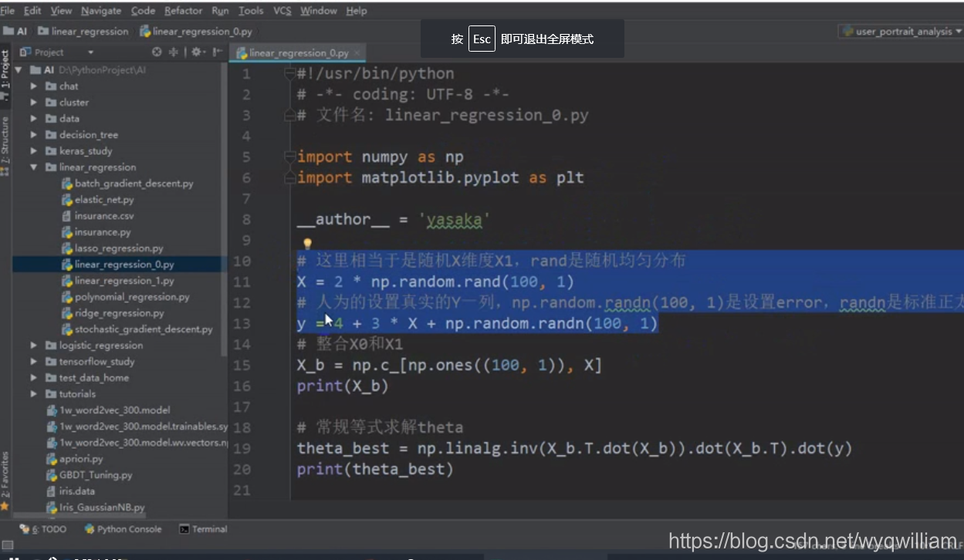Click the AI breadcrumb in navigation bar

(16, 32)
